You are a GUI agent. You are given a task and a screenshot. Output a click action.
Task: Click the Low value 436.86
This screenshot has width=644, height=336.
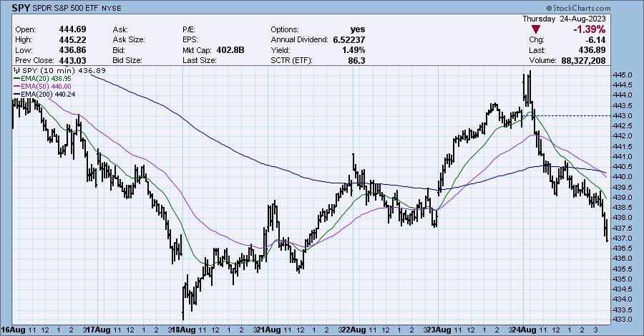tap(72, 49)
